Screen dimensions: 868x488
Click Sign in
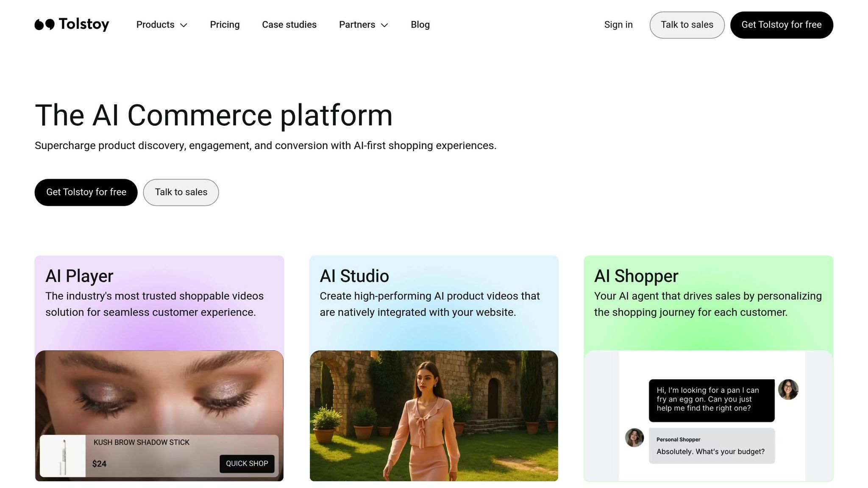click(618, 25)
